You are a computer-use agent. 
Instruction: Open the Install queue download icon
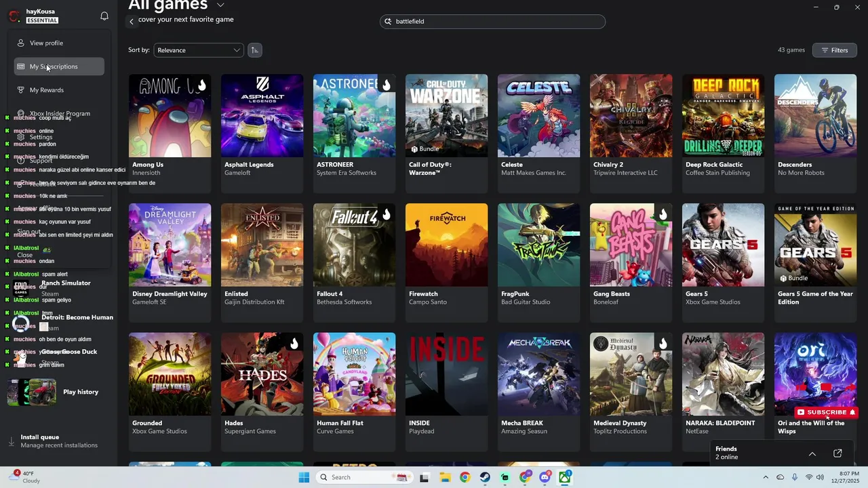tap(11, 441)
